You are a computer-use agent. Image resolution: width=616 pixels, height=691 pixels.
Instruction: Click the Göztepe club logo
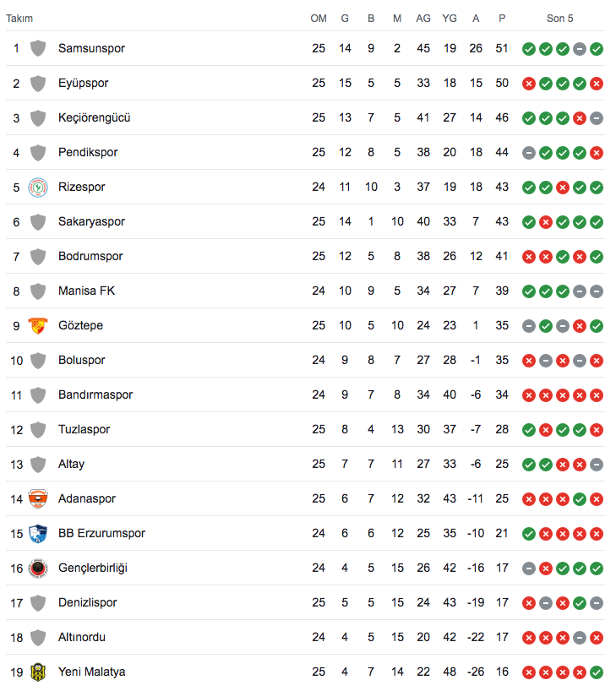coord(38,326)
